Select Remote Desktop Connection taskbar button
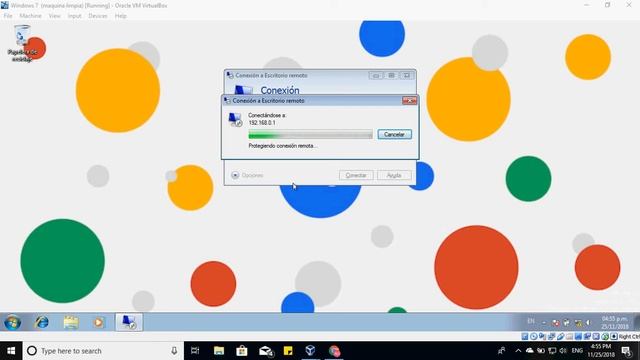This screenshot has width=640, height=360. [129, 322]
